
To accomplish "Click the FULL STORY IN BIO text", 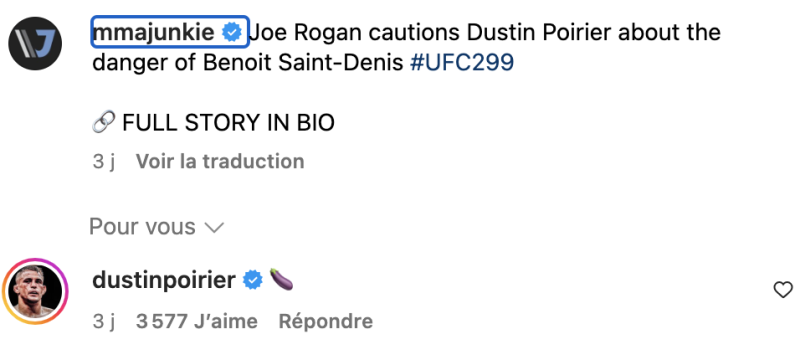I will (229, 123).
